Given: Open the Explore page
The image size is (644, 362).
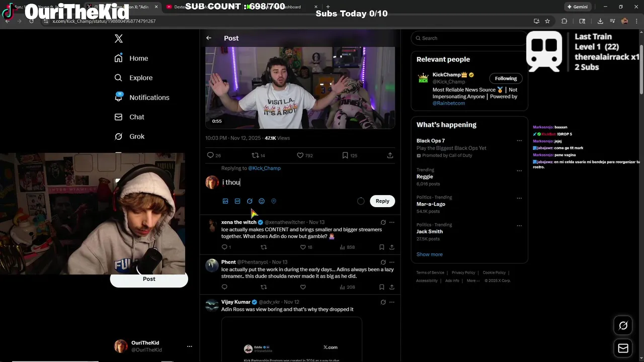Looking at the screenshot, I should pos(133,78).
